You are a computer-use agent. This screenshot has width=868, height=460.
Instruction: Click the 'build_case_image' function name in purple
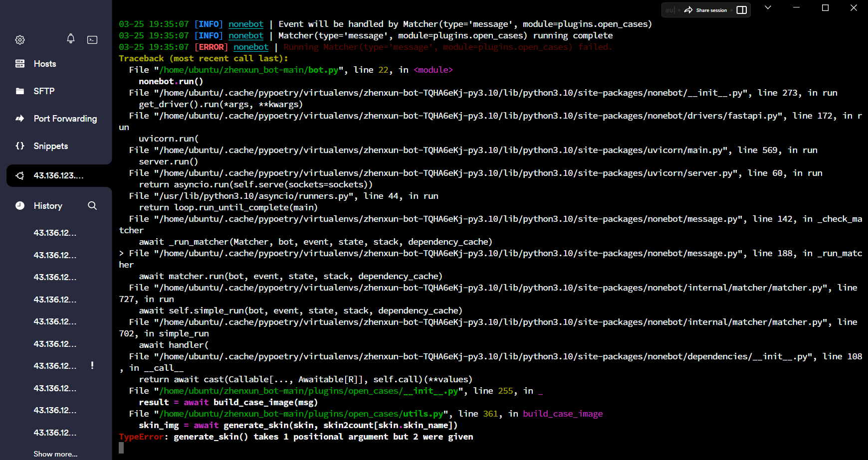click(x=563, y=414)
